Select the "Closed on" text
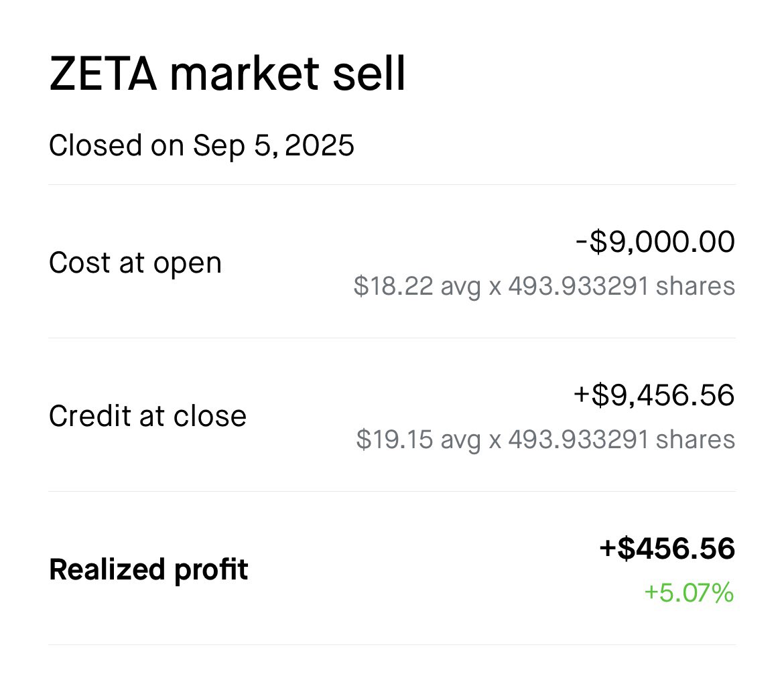Viewport: 784px width, 684px height. pos(115,145)
